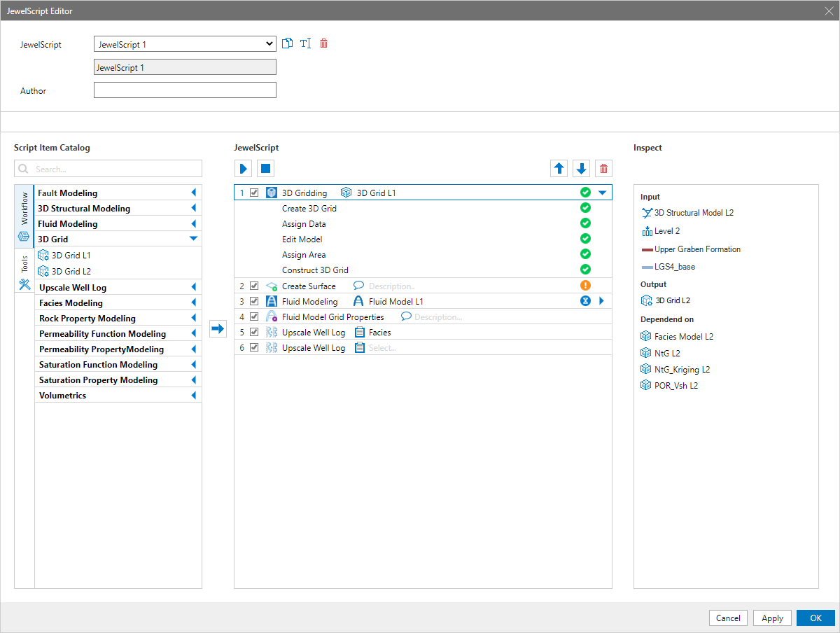840x633 pixels.
Task: Click the Select... placeholder in row 6
Action: pos(383,348)
